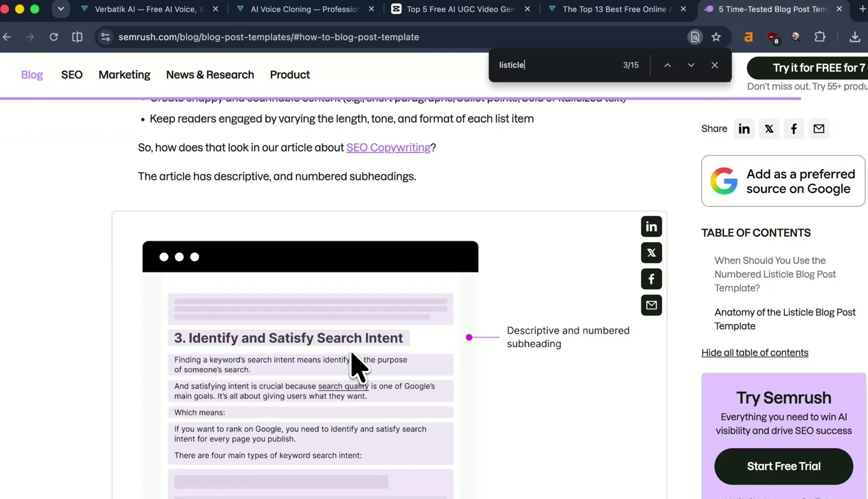
Task: Expand the tab search dropdown
Action: click(x=61, y=9)
